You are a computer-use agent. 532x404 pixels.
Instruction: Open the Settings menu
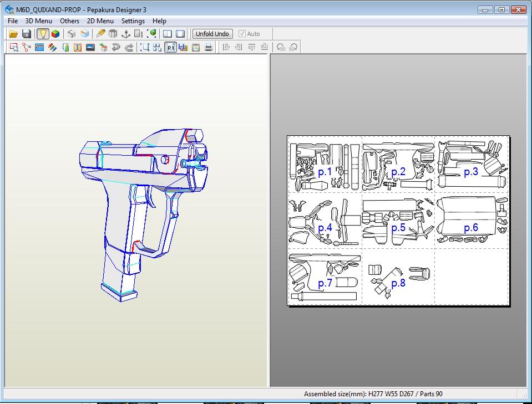[x=133, y=21]
